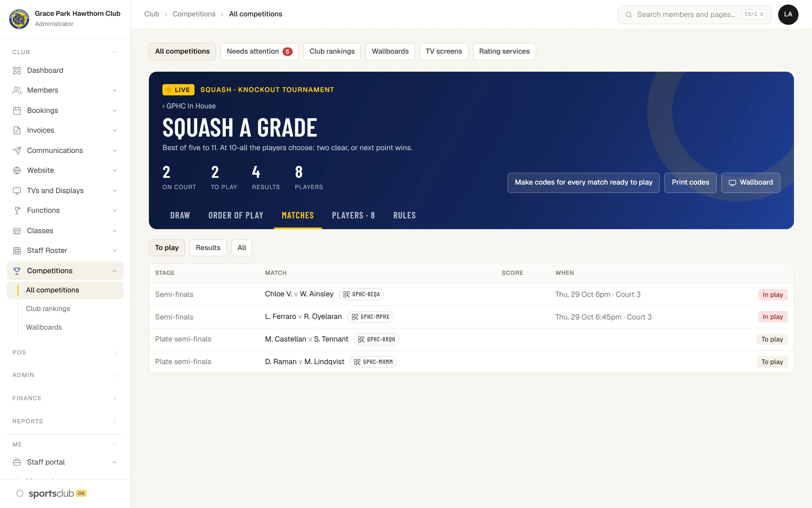Screen dimensions: 812x508
Task: Click the QR code GPHC-8RQH badge
Action: coord(376,339)
